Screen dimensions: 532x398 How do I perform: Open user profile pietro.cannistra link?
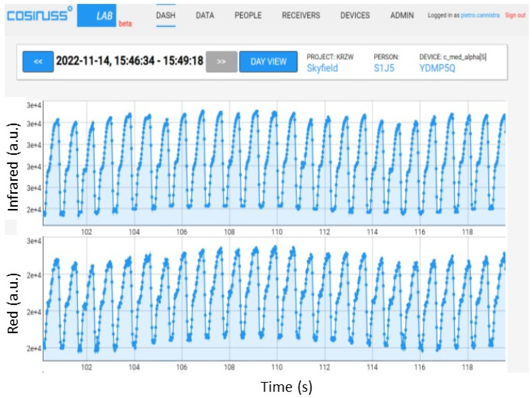tap(480, 15)
